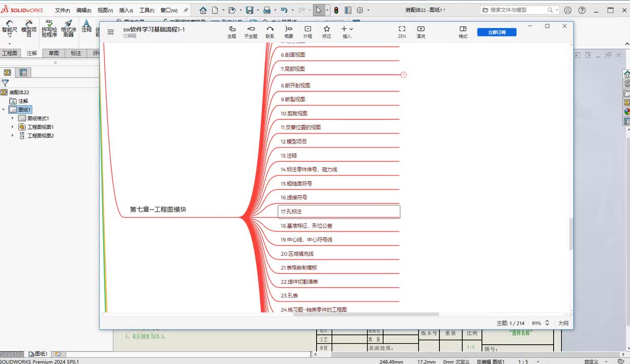The width and height of the screenshot is (630, 364).
Task: Select the 外框 boundary tool
Action: coord(307,32)
